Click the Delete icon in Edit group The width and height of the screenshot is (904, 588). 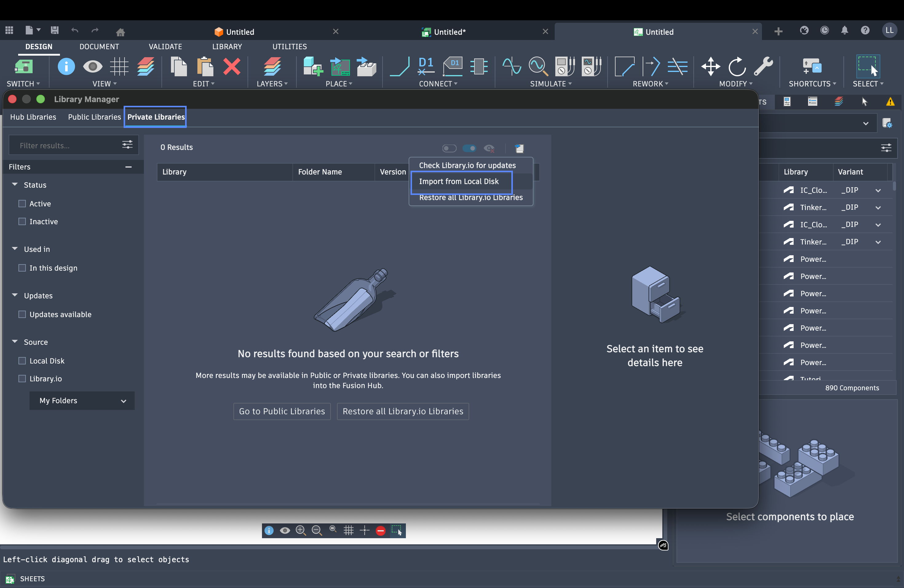pyautogui.click(x=232, y=67)
